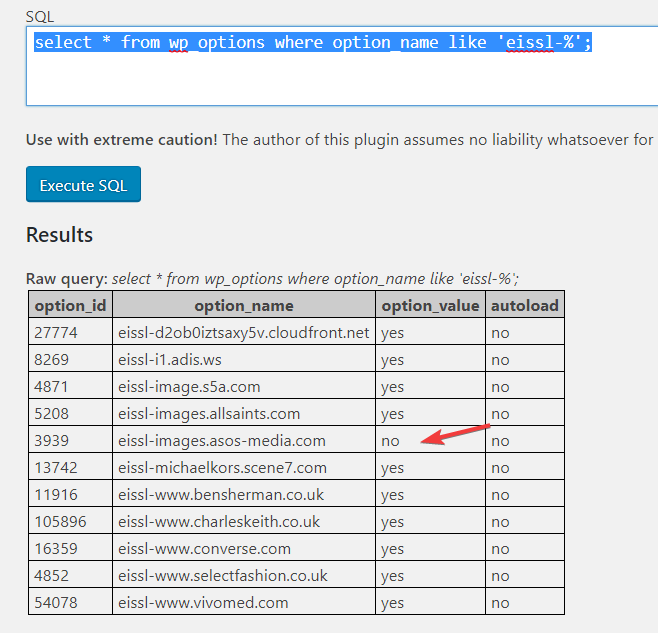Screen dimensions: 658x633
Task: Click inside the SQL query text area
Action: point(342,66)
